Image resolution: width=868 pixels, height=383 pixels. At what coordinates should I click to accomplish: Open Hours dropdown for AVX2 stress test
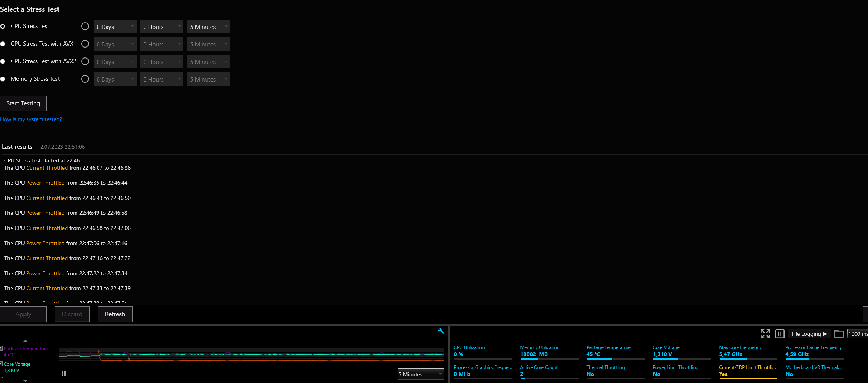pos(162,62)
